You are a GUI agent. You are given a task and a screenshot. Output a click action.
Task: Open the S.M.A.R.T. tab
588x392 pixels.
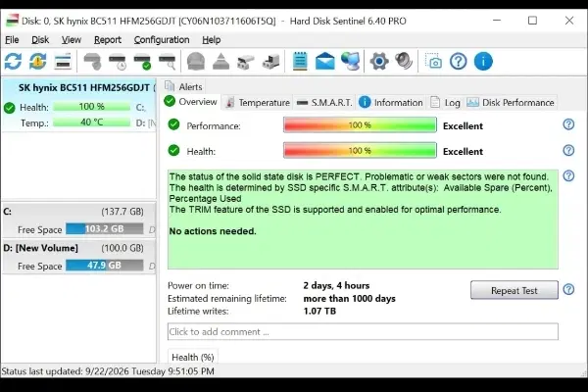click(x=324, y=103)
